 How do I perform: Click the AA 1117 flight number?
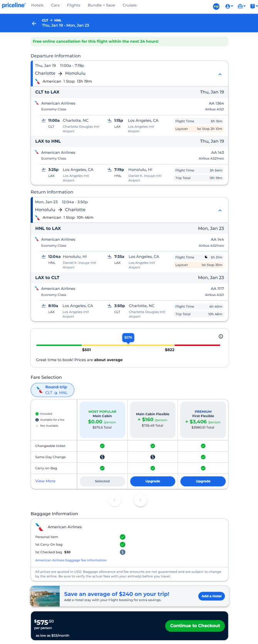(217, 288)
